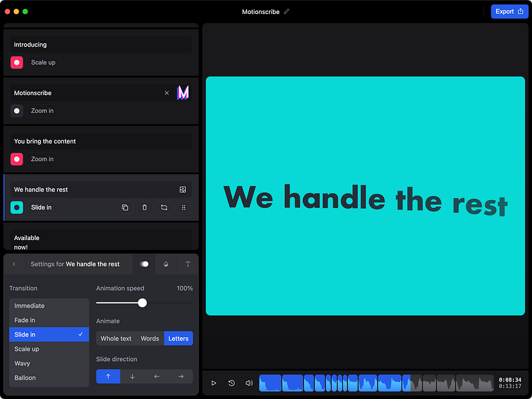Click the Motionscribe M logo thumbnail
Viewport: 532px width, 399px height.
tap(182, 92)
